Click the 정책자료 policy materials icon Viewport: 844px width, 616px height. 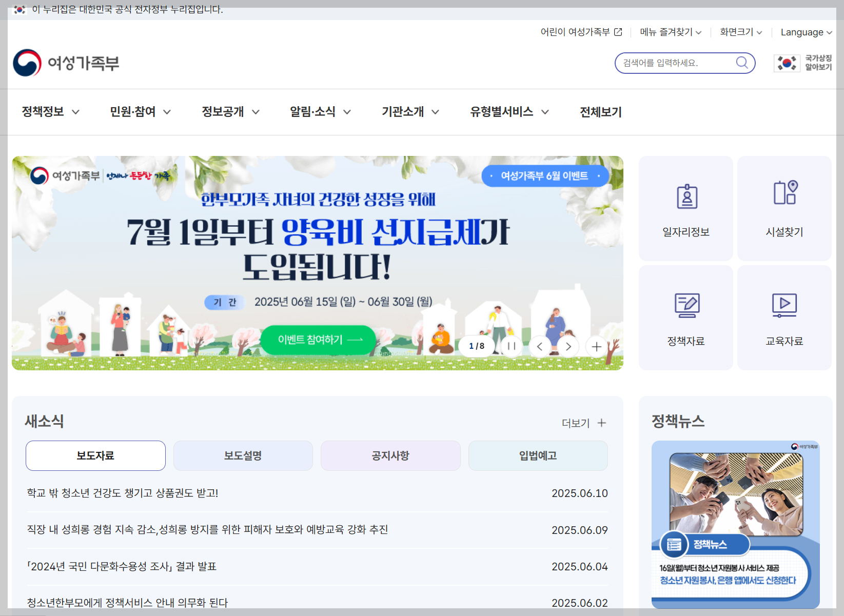coord(686,306)
